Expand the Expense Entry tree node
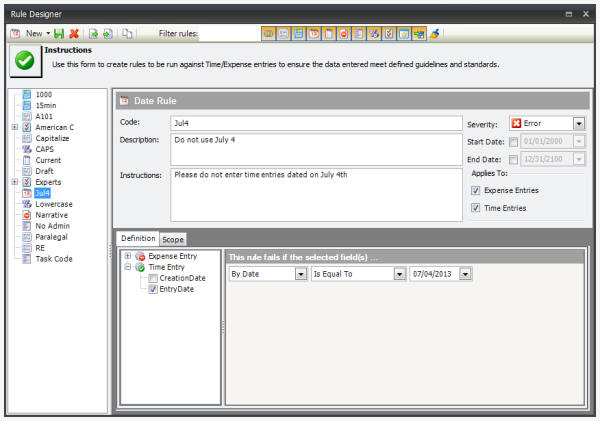 coord(127,257)
